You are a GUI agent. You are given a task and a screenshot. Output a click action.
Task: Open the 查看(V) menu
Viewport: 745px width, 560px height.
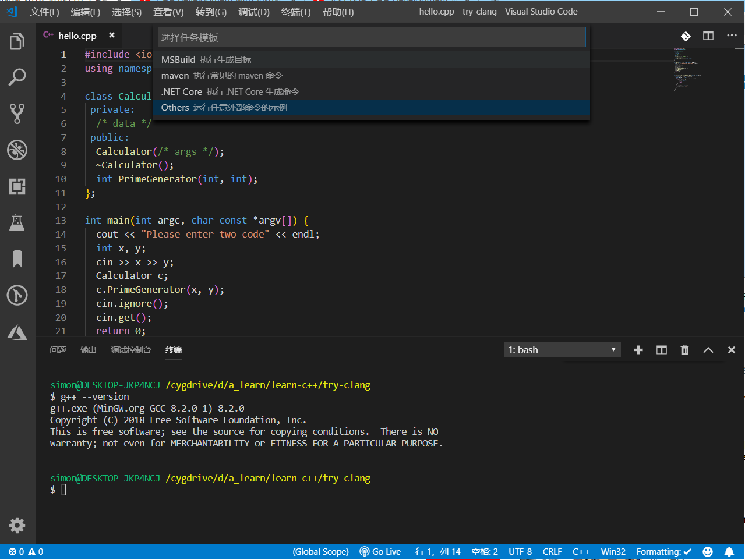click(x=168, y=12)
